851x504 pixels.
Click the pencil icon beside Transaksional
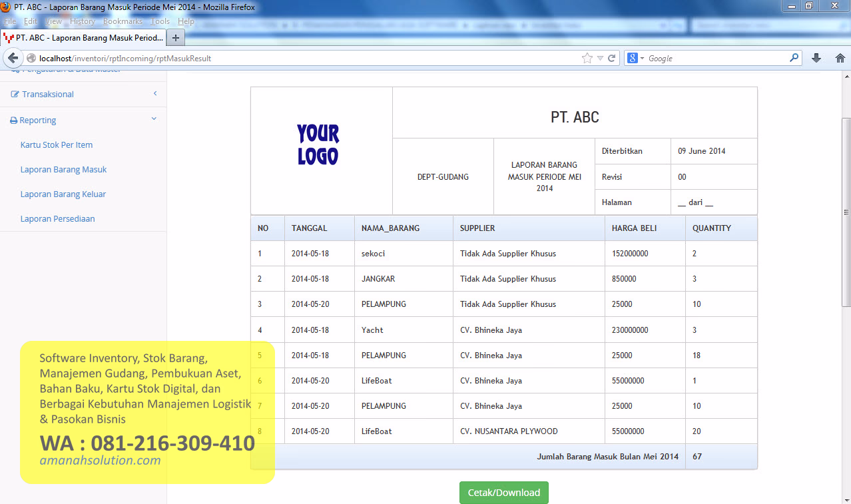[x=15, y=95]
